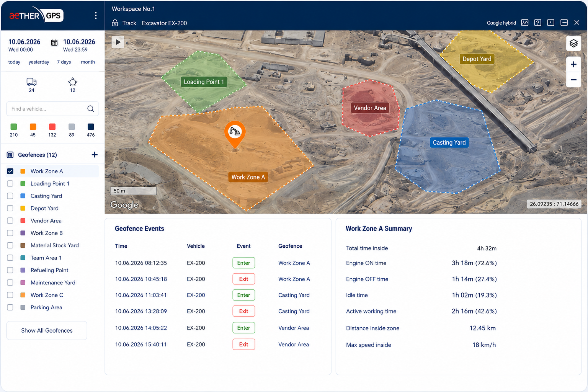Enable the Casting Yard checkbox
The image size is (588, 392).
(x=10, y=196)
